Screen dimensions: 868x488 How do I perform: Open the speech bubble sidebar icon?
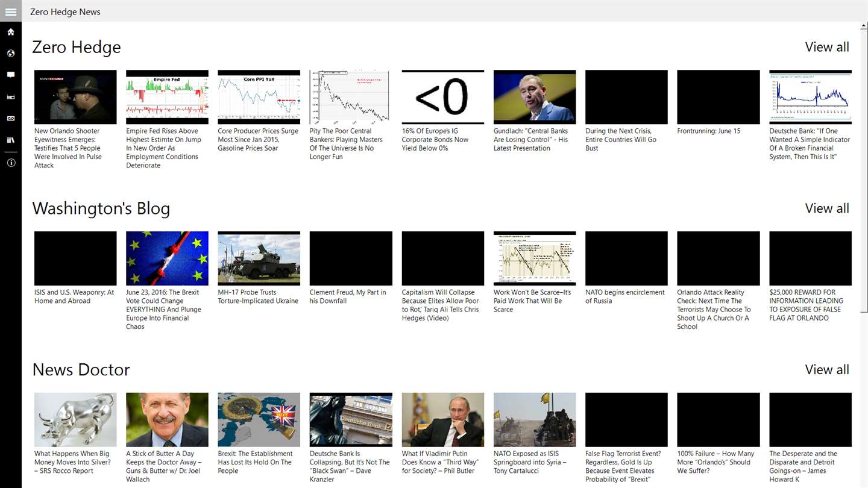(11, 75)
